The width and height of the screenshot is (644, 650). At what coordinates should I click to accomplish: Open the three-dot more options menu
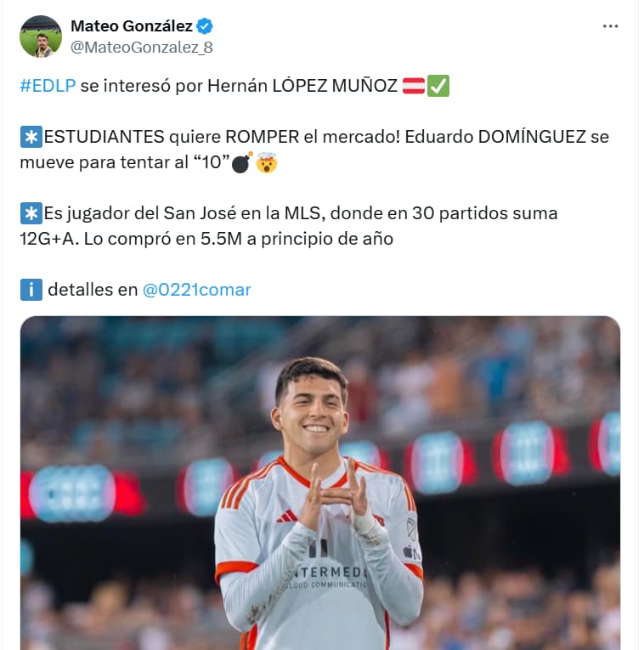610,26
